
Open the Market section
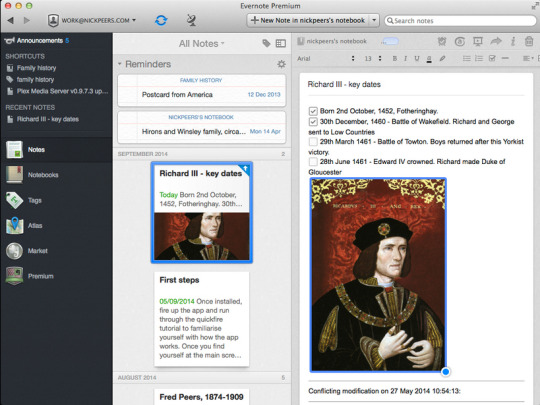38,251
